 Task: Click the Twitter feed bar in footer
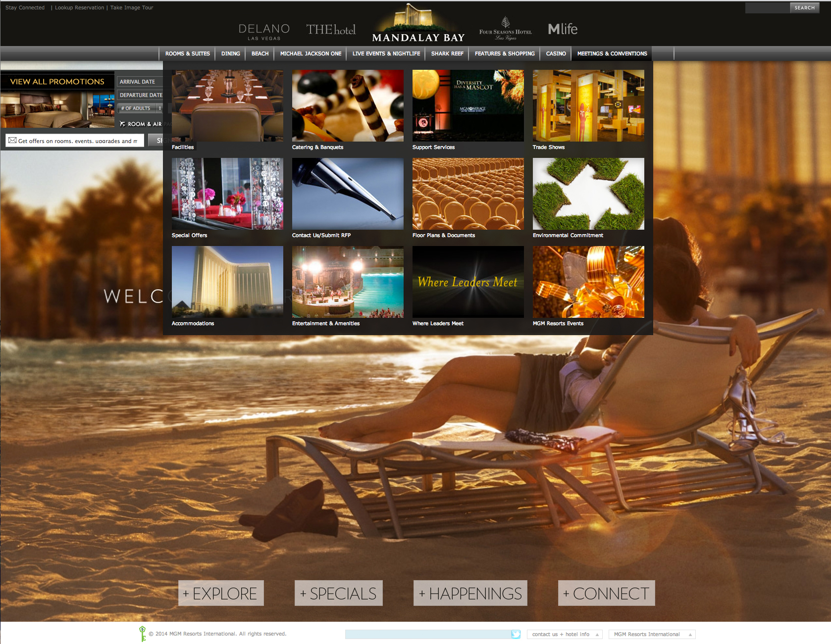tap(428, 634)
